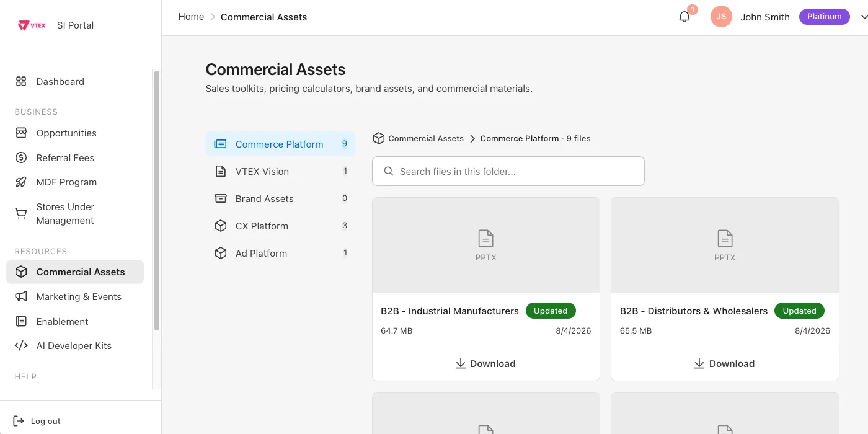Image resolution: width=868 pixels, height=434 pixels.
Task: Click Updated badge on Industrial Manufacturers
Action: tap(551, 311)
